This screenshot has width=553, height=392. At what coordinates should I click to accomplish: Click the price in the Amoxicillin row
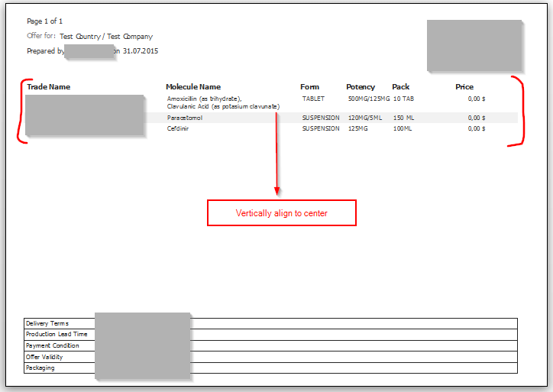477,99
